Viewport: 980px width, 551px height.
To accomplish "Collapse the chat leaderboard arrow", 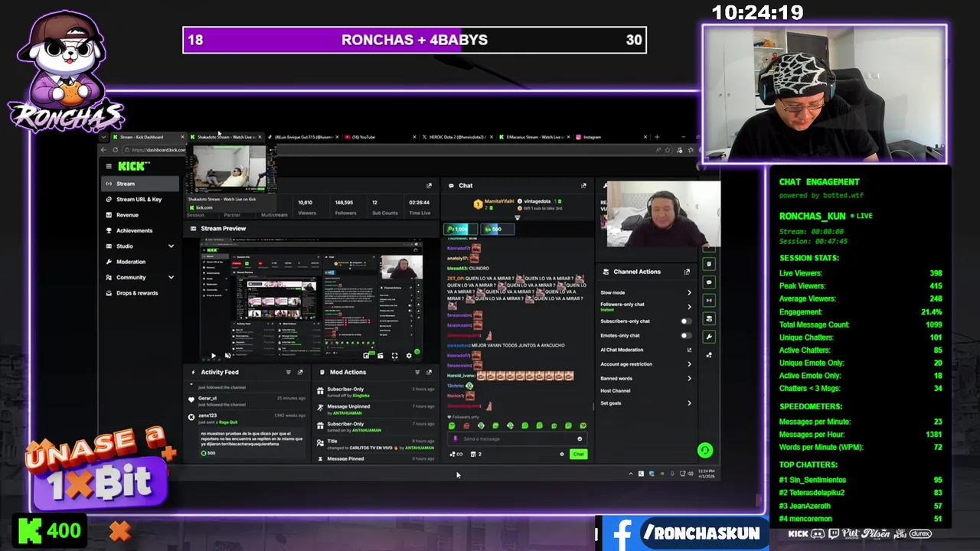I will 517,217.
